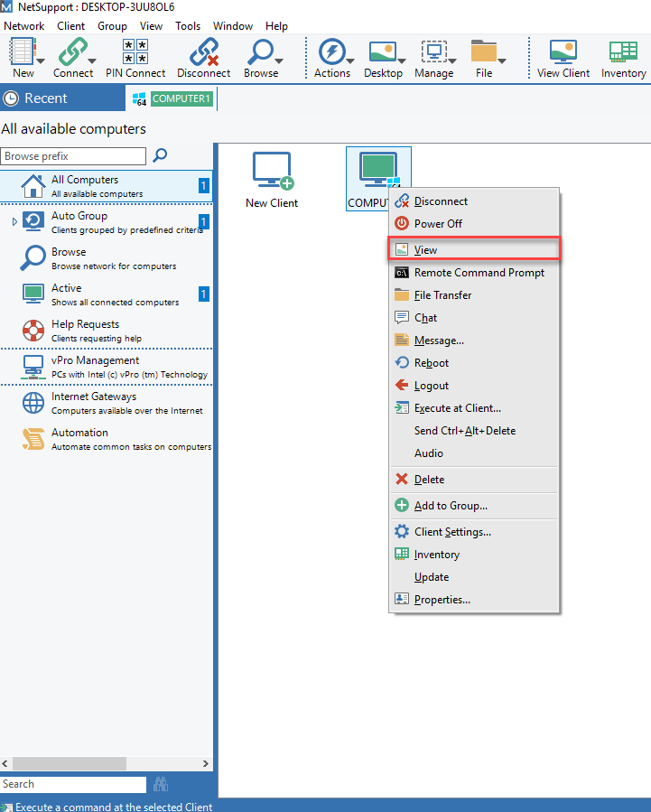651x812 pixels.
Task: Select Remote Command Prompt menu entry
Action: pyautogui.click(x=479, y=273)
